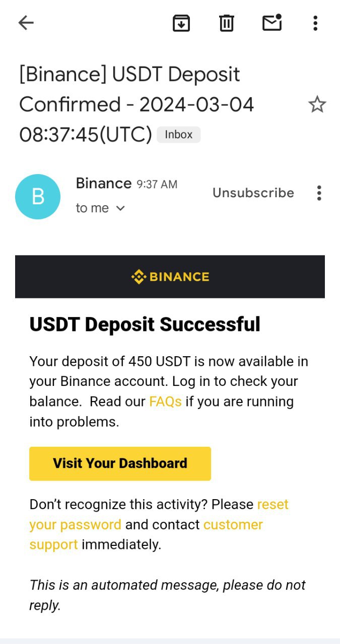Image resolution: width=340 pixels, height=644 pixels.
Task: Open the FAQs link
Action: pos(165,401)
